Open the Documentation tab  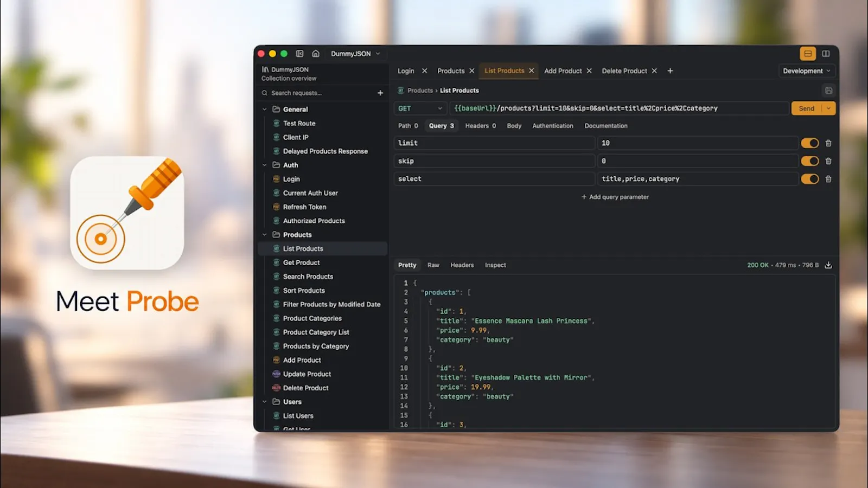click(x=606, y=126)
